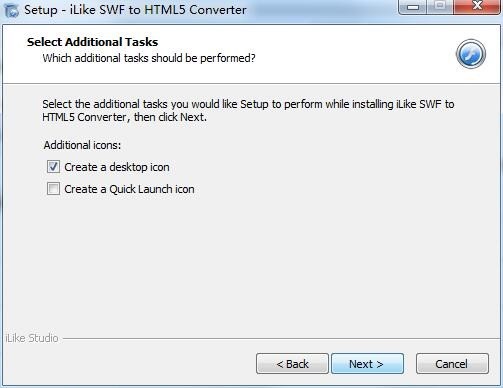Click the greyed-out maximize button
Image resolution: width=503 pixels, height=388 pixels.
pyautogui.click(x=440, y=7)
